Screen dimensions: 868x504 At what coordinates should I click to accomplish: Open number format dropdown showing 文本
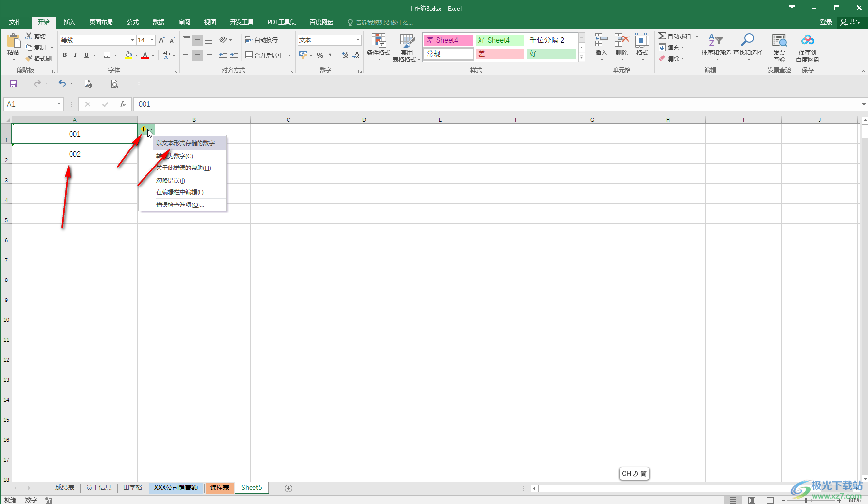pos(358,40)
